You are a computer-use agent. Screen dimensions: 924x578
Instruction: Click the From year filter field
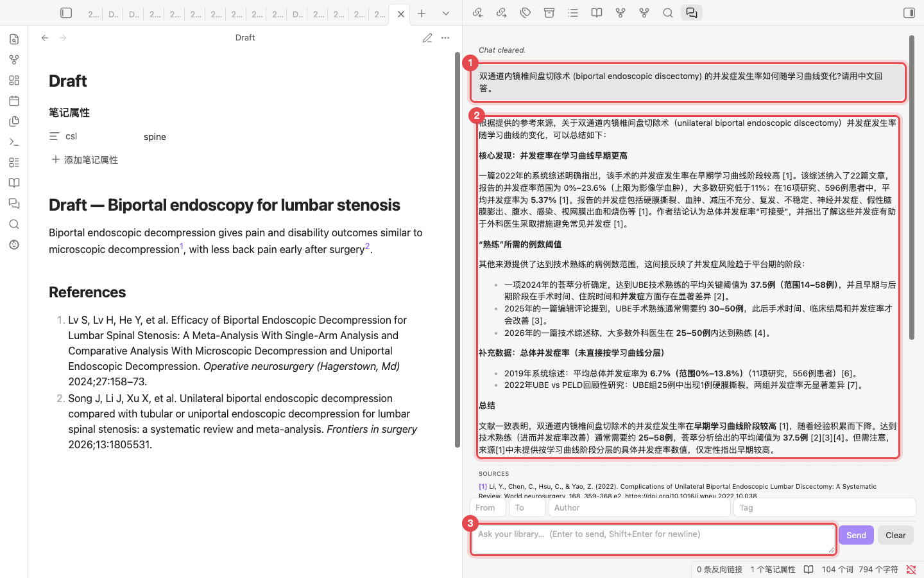488,507
